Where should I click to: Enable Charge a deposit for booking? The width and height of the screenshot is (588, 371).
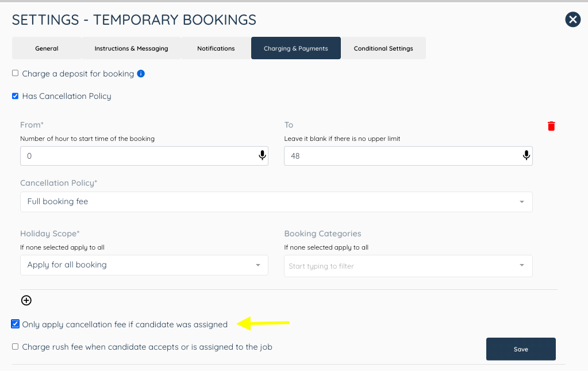pyautogui.click(x=15, y=73)
